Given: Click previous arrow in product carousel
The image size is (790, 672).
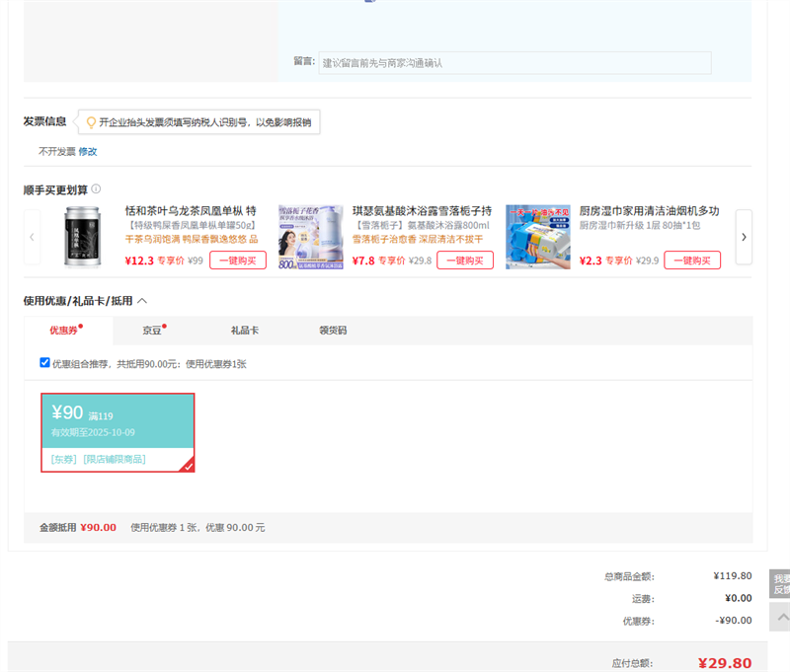Looking at the screenshot, I should click(32, 237).
